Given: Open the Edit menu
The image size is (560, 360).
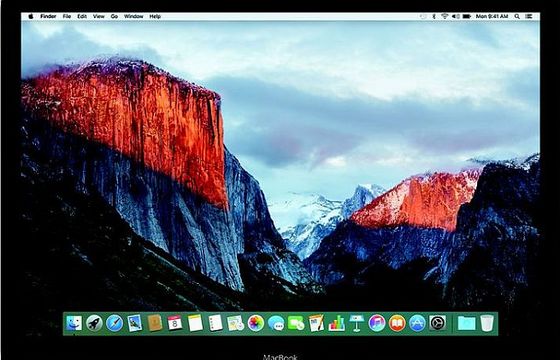Looking at the screenshot, I should (x=82, y=16).
